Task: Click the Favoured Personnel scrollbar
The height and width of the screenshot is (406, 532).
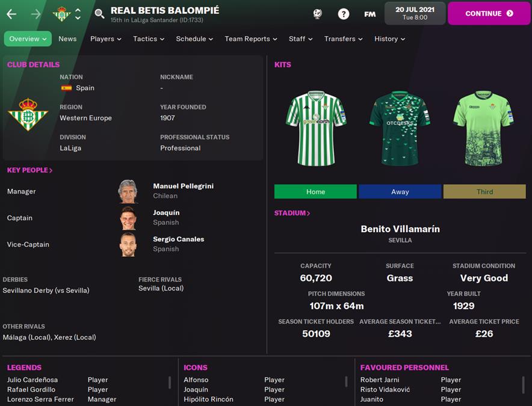Action: click(x=523, y=384)
